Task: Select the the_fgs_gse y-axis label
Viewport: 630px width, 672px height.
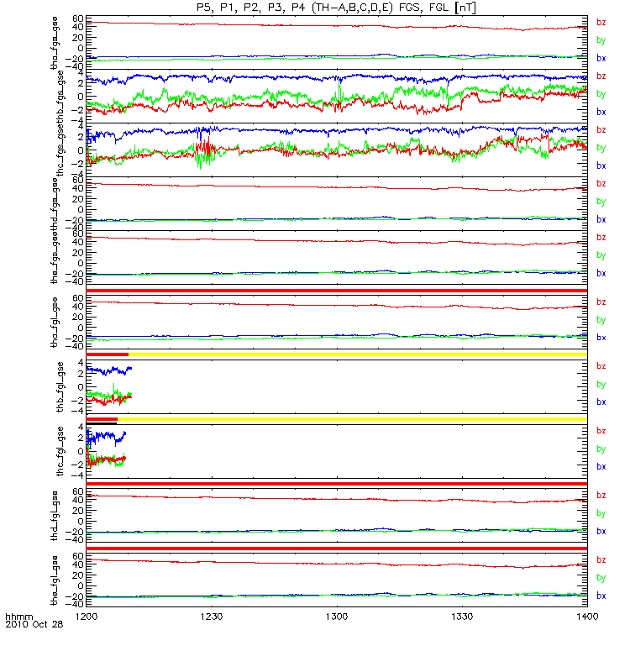Action: click(55, 258)
